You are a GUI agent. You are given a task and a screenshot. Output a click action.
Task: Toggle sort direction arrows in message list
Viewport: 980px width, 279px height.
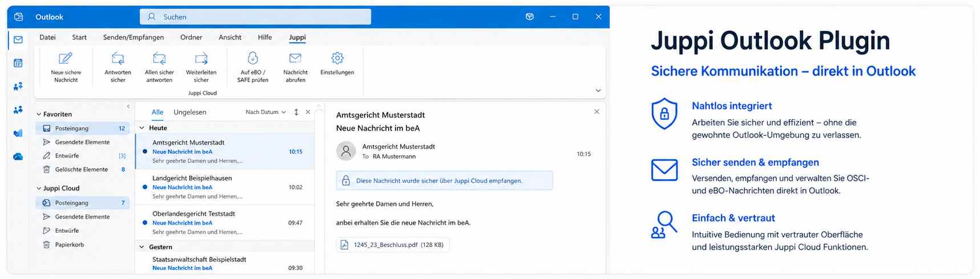pyautogui.click(x=296, y=112)
